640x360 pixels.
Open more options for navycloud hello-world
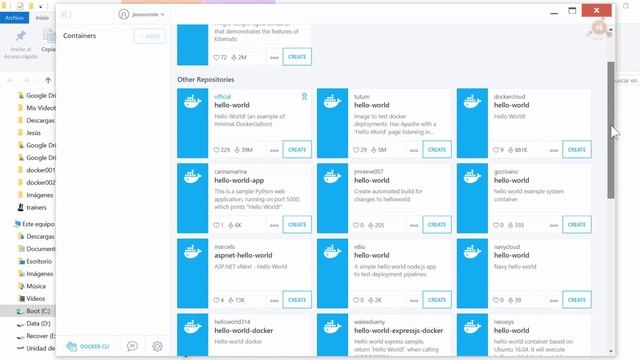pos(553,300)
